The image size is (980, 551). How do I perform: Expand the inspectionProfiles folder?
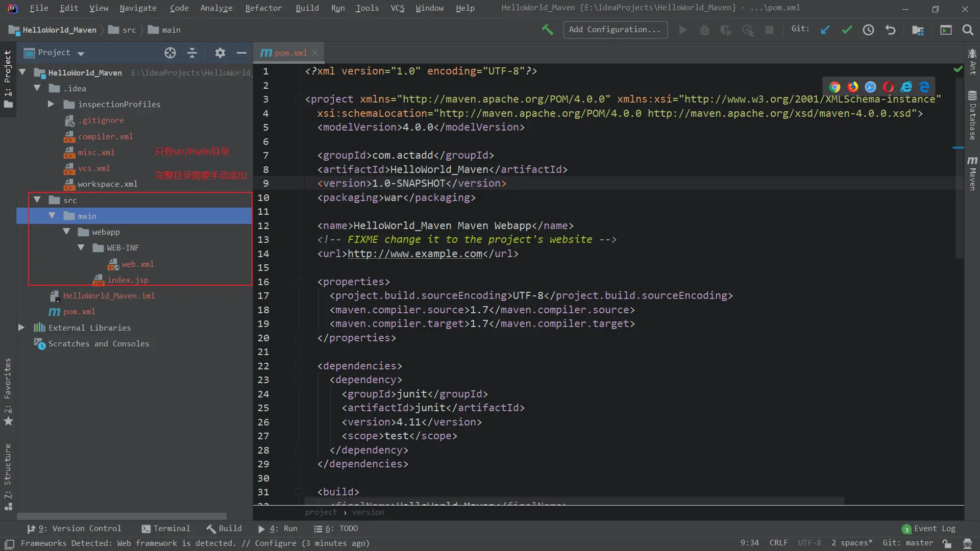[x=51, y=104]
